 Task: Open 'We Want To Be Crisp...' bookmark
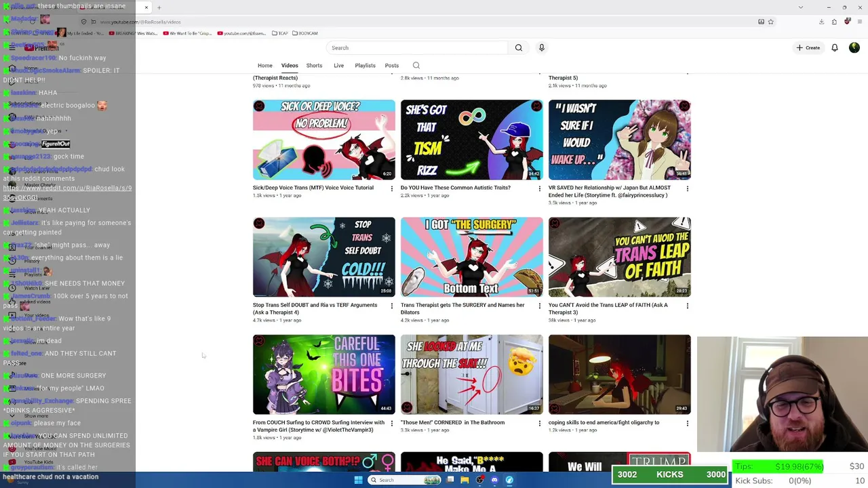point(189,33)
